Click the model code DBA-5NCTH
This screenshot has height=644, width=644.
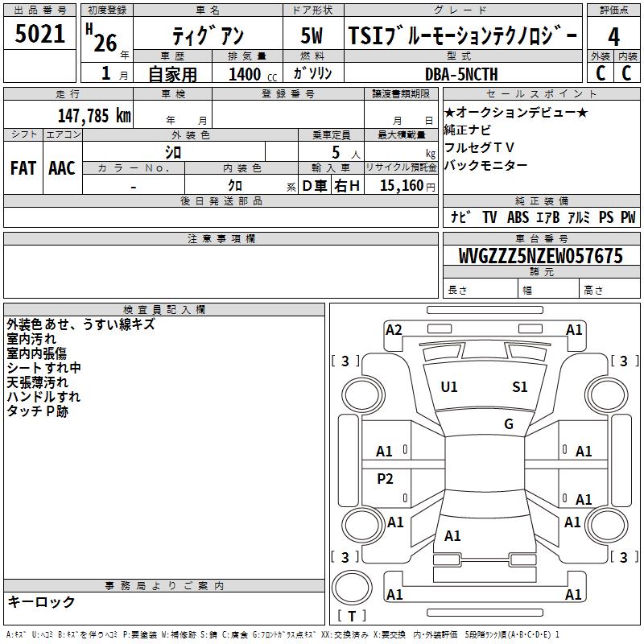[461, 74]
